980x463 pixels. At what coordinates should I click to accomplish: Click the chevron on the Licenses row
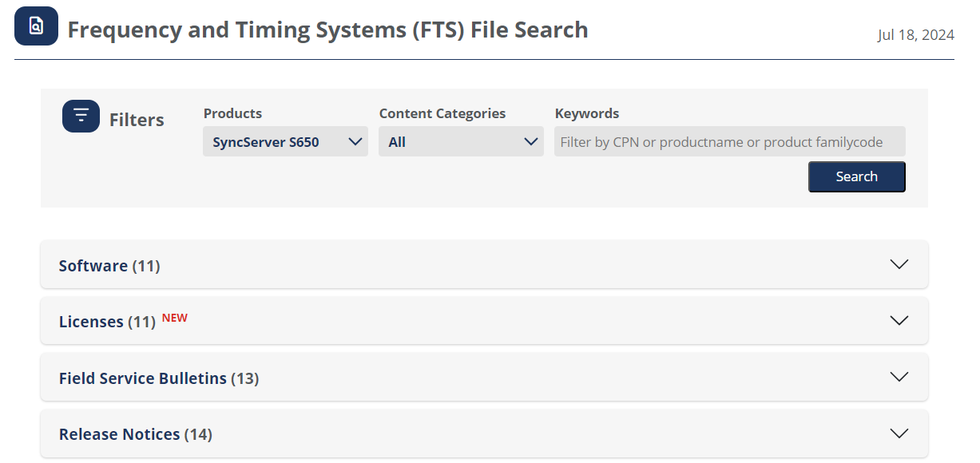[x=899, y=320]
